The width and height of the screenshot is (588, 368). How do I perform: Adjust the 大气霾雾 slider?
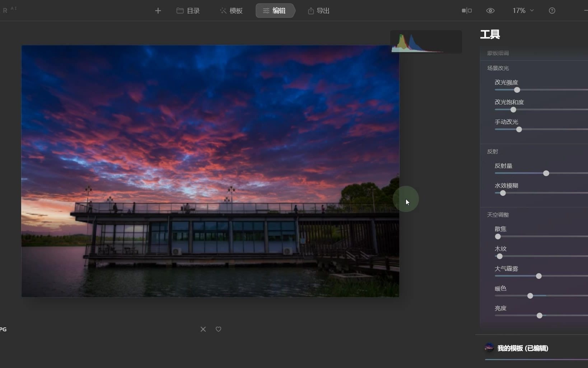[x=539, y=276]
